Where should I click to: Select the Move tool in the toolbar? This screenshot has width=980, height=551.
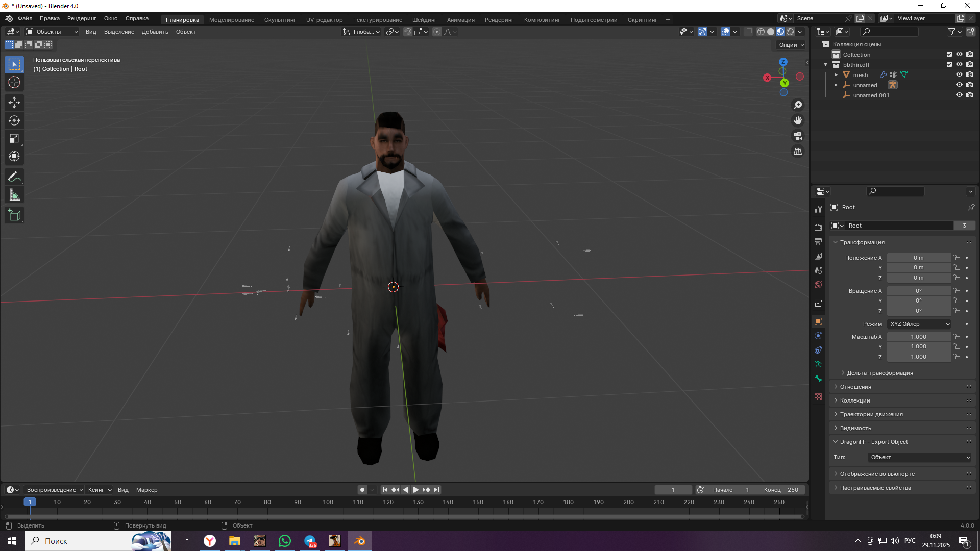point(14,103)
